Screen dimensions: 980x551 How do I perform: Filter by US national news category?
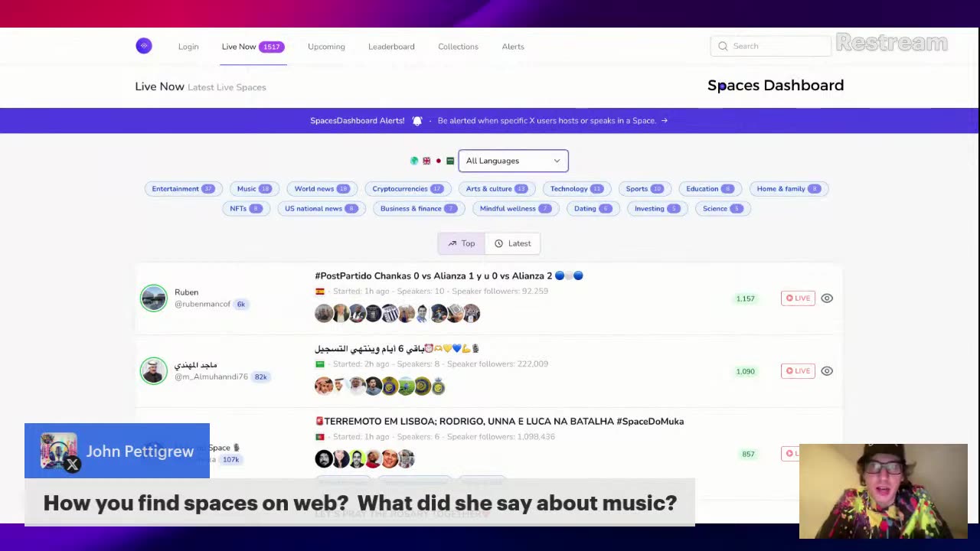[321, 209]
